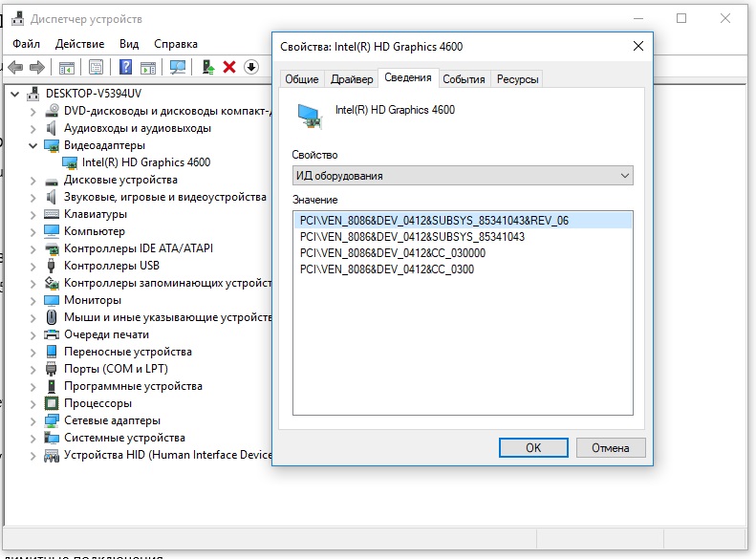Click the update driver toolbar icon

207,67
